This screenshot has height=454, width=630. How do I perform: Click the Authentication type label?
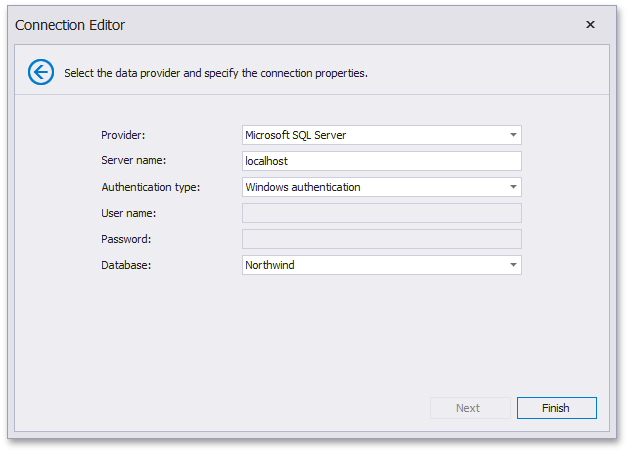[x=151, y=187]
